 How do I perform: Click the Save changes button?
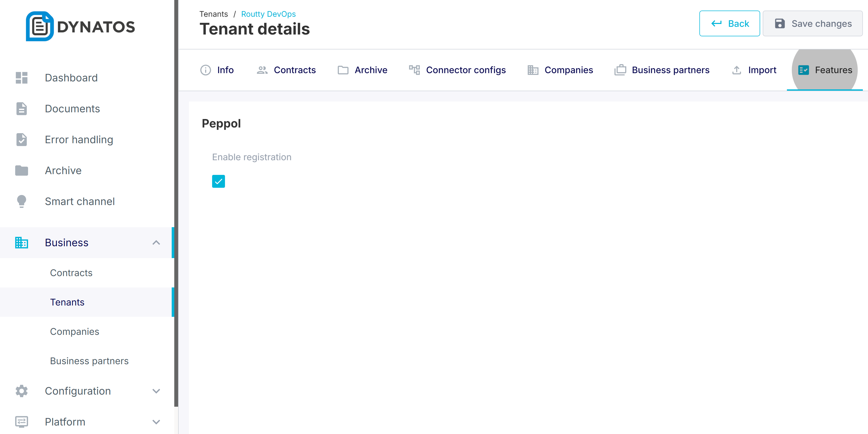click(812, 24)
